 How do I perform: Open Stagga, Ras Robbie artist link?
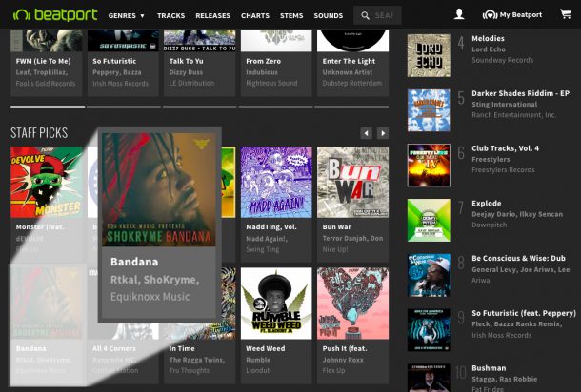504,379
